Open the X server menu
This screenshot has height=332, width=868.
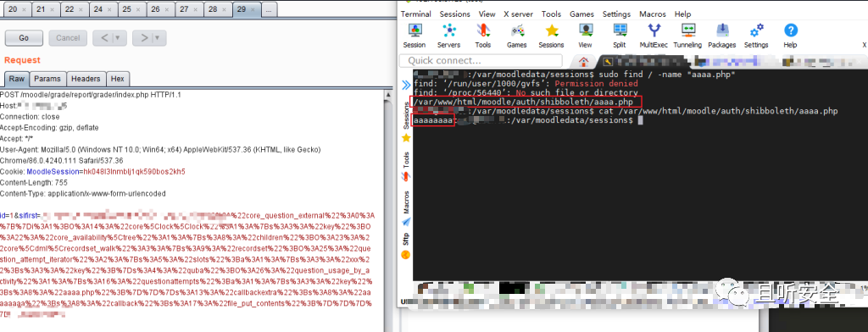518,14
